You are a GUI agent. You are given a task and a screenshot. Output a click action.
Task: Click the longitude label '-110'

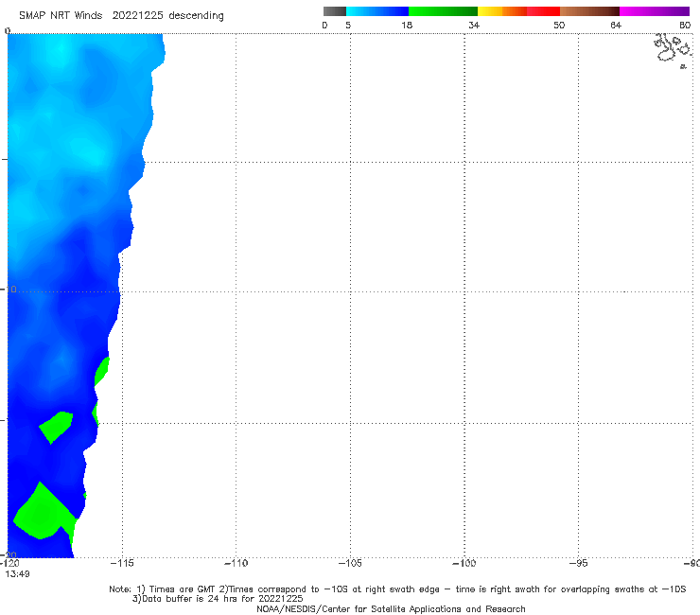pos(236,563)
